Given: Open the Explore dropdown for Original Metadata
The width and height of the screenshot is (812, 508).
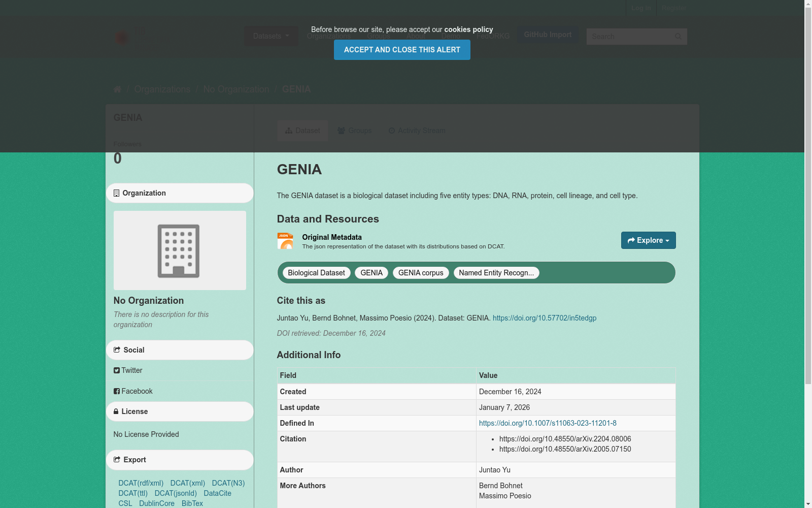Looking at the screenshot, I should tap(648, 240).
